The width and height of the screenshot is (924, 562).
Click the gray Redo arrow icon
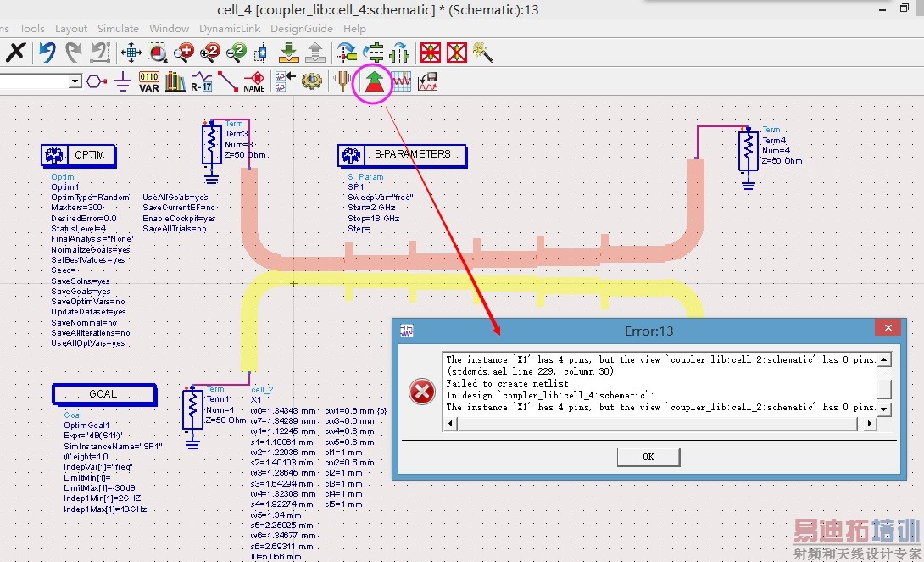(x=73, y=53)
